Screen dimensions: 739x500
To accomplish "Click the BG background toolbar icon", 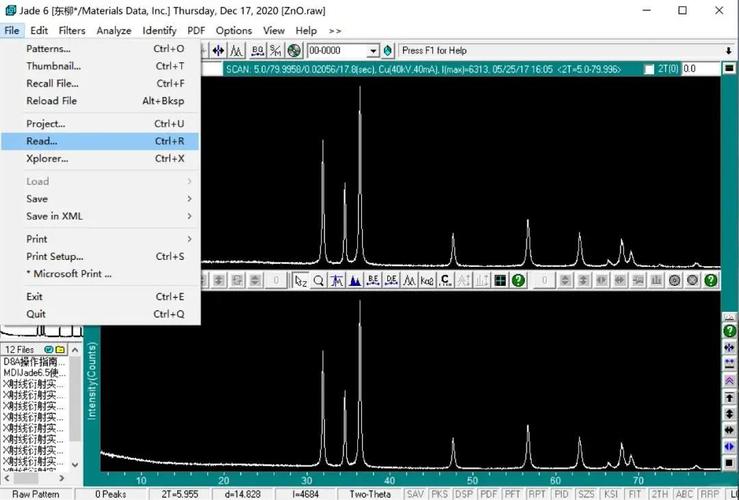I will click(x=257, y=51).
